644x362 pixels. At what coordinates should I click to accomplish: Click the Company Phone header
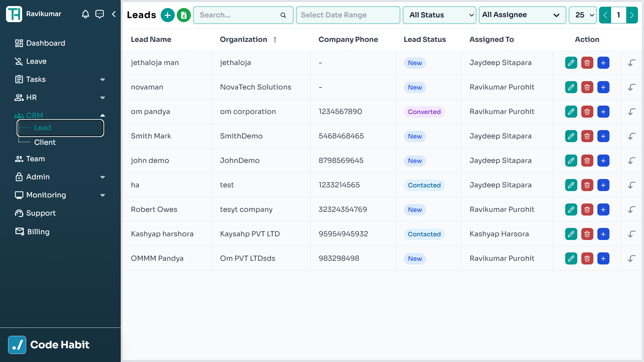(348, 40)
